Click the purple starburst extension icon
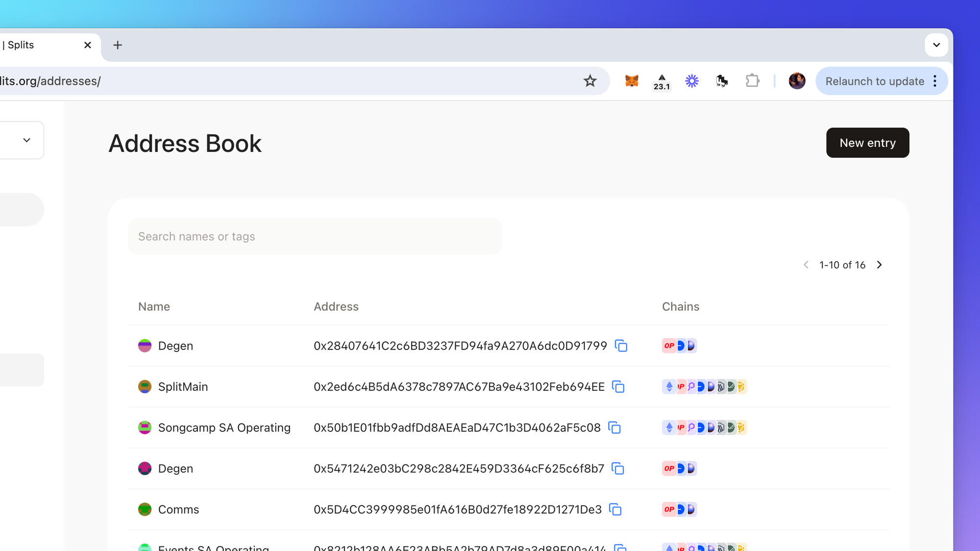This screenshot has width=980, height=551. click(x=692, y=81)
